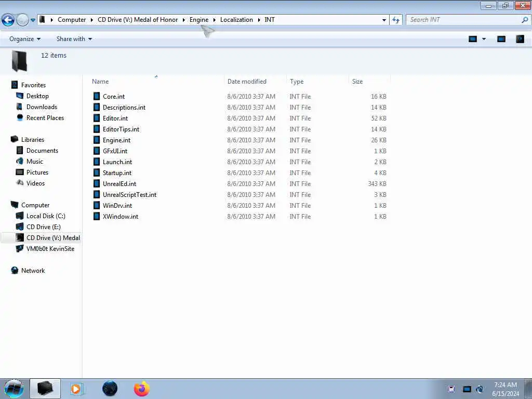Click Localization in the address breadcrumb

(x=236, y=20)
